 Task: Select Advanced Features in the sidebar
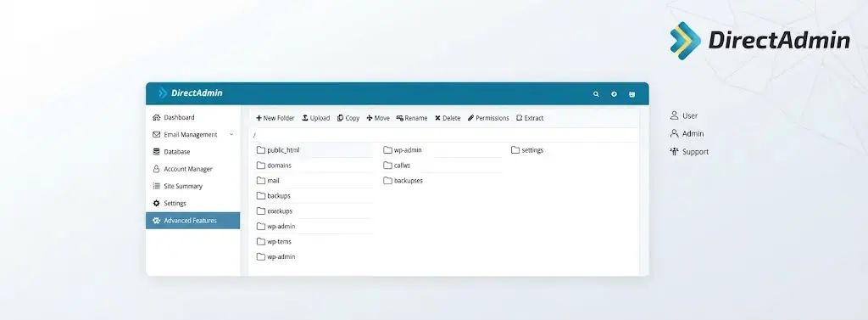pos(192,221)
